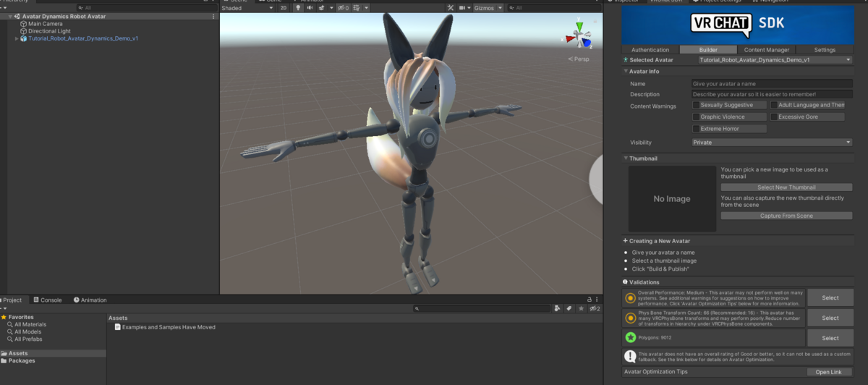
Task: Click the Select New Thumbnail button
Action: pyautogui.click(x=786, y=187)
